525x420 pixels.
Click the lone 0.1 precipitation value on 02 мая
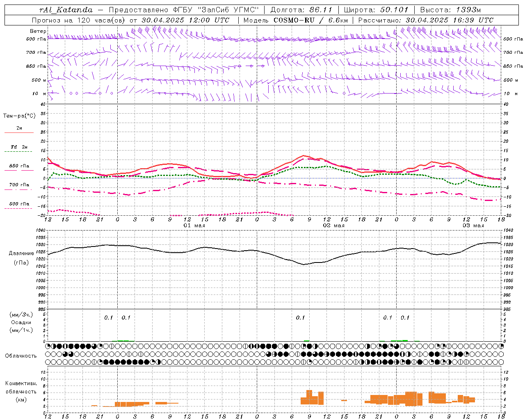[301, 318]
